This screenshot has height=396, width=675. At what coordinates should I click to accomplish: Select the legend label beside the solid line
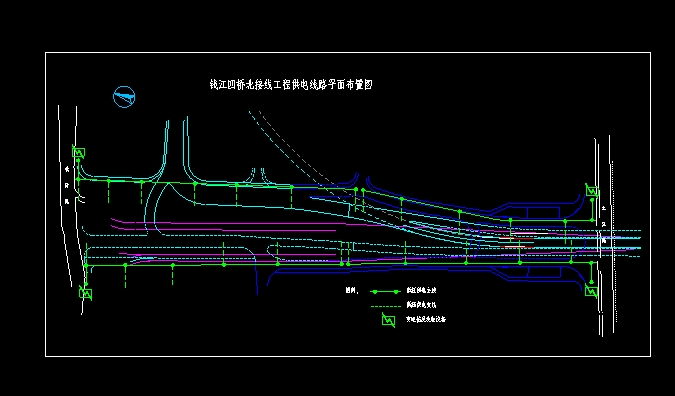(421, 291)
